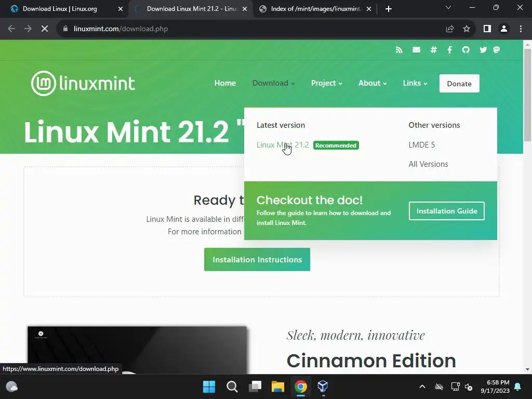The width and height of the screenshot is (532, 399).
Task: Switch to Download Linux | Linux.org tab
Action: click(x=60, y=9)
